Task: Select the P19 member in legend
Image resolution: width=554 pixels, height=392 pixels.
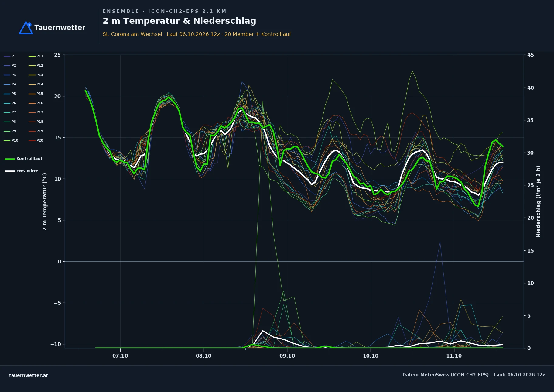Action: click(x=36, y=131)
